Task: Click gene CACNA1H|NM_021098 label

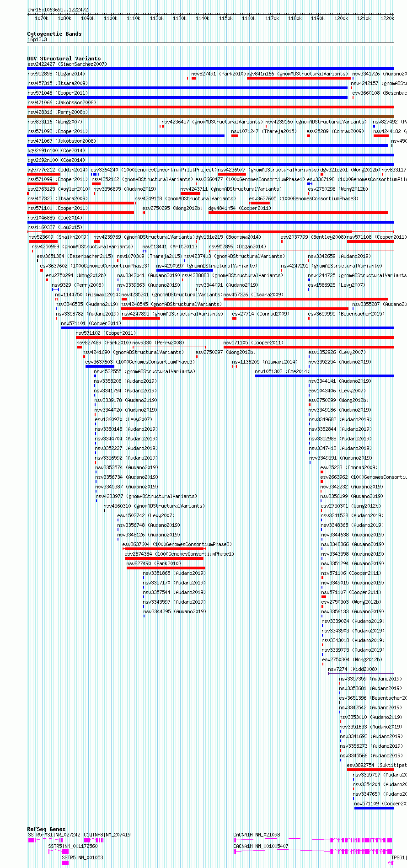Action: 257,835
